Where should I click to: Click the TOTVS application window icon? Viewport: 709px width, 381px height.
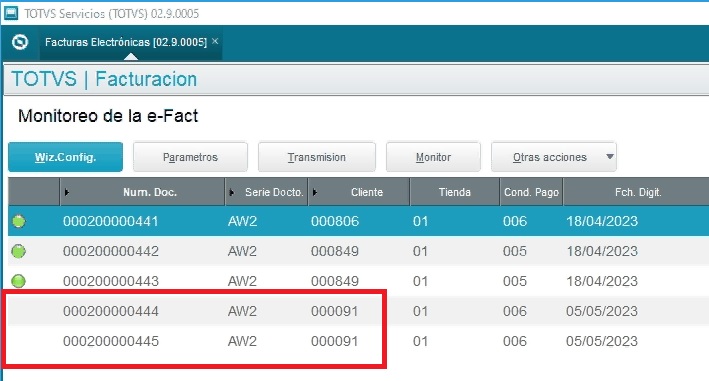pyautogui.click(x=10, y=13)
